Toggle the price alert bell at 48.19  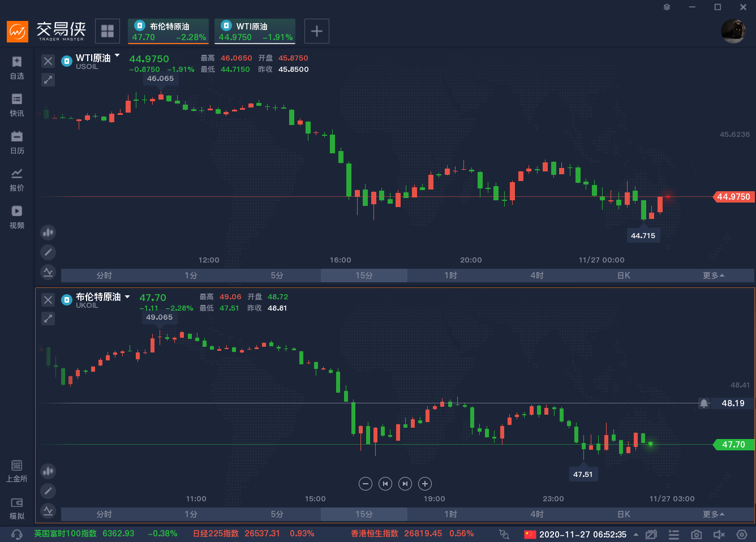704,403
